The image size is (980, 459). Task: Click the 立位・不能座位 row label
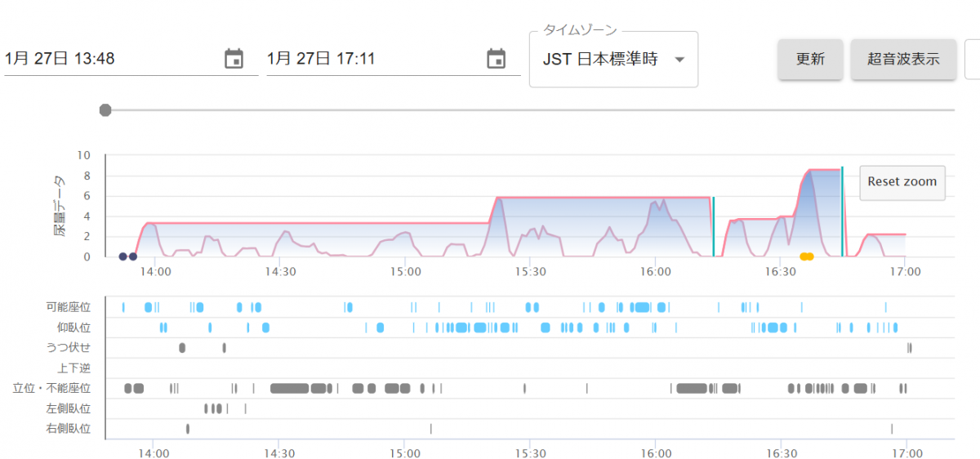52,388
